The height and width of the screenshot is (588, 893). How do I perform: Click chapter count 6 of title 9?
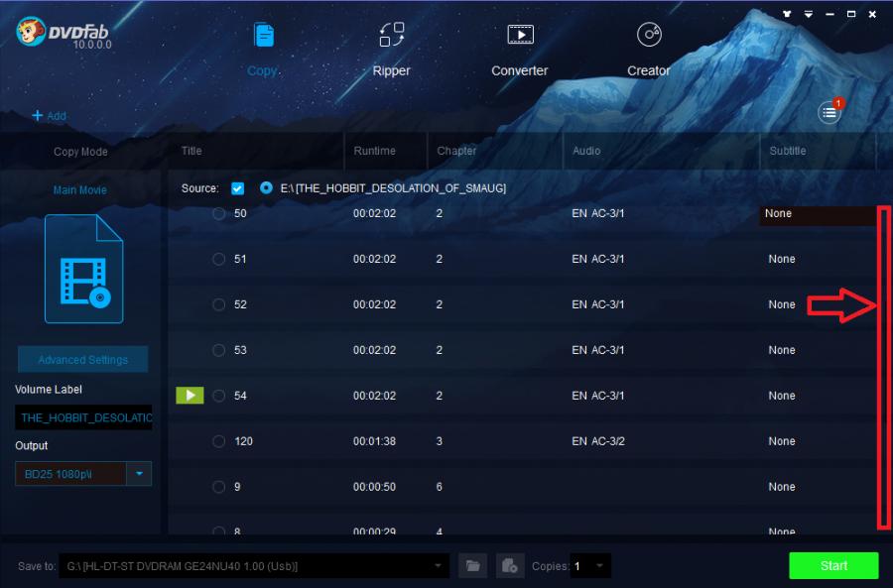[440, 487]
